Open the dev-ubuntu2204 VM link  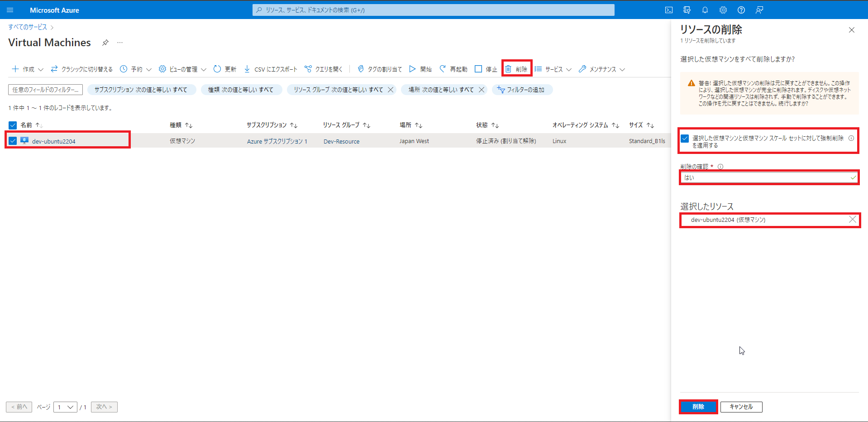[54, 141]
